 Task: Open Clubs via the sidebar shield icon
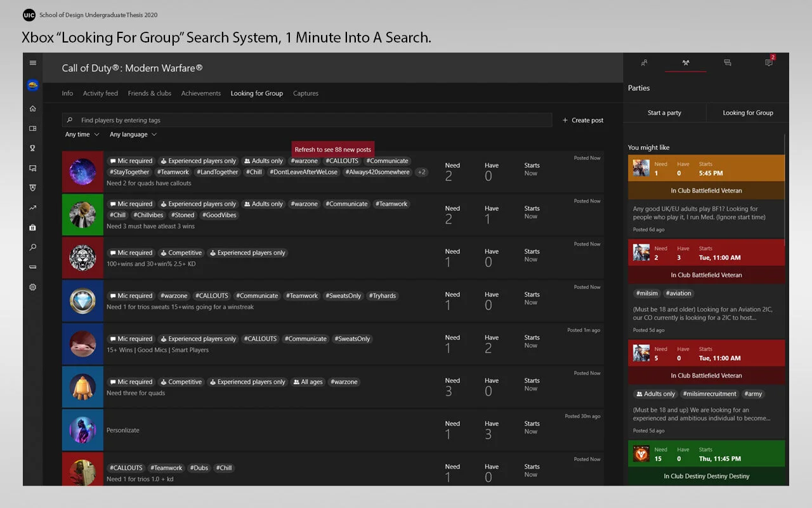33,188
